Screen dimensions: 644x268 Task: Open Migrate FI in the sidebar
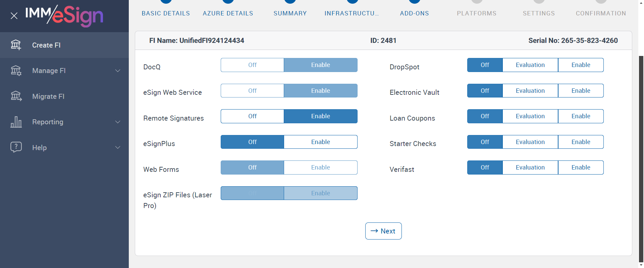pyautogui.click(x=64, y=96)
